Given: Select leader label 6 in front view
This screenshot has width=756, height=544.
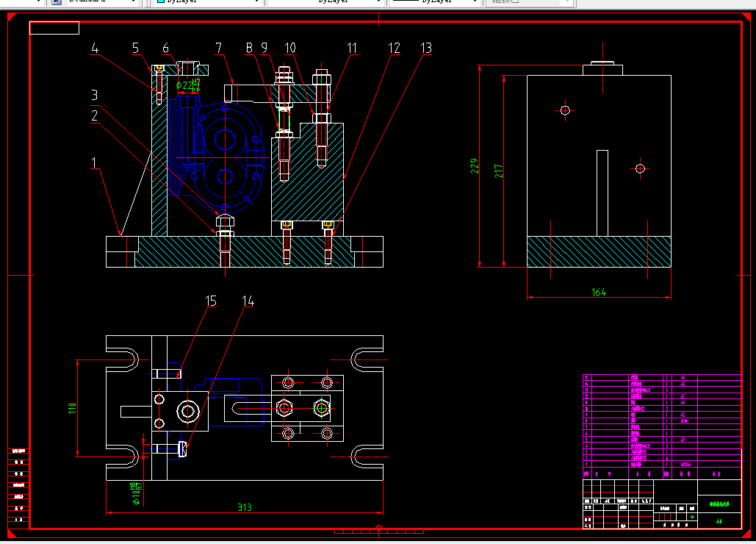Looking at the screenshot, I should pos(166,49).
